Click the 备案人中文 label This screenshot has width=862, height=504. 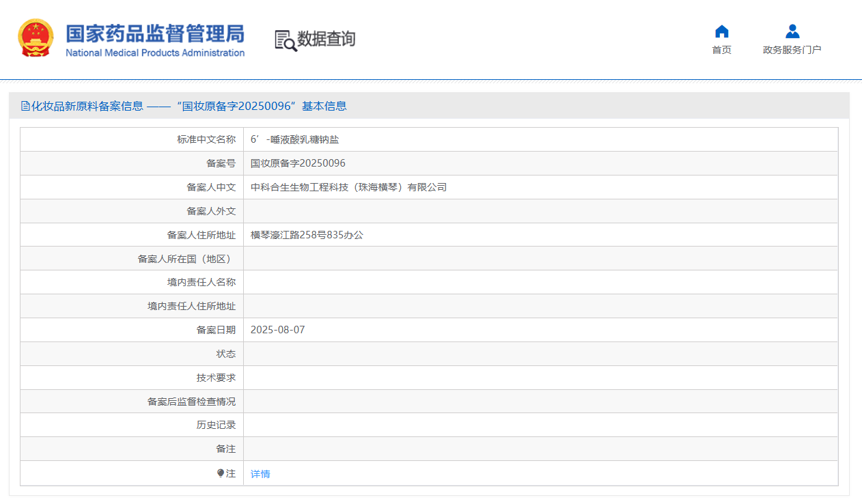211,187
